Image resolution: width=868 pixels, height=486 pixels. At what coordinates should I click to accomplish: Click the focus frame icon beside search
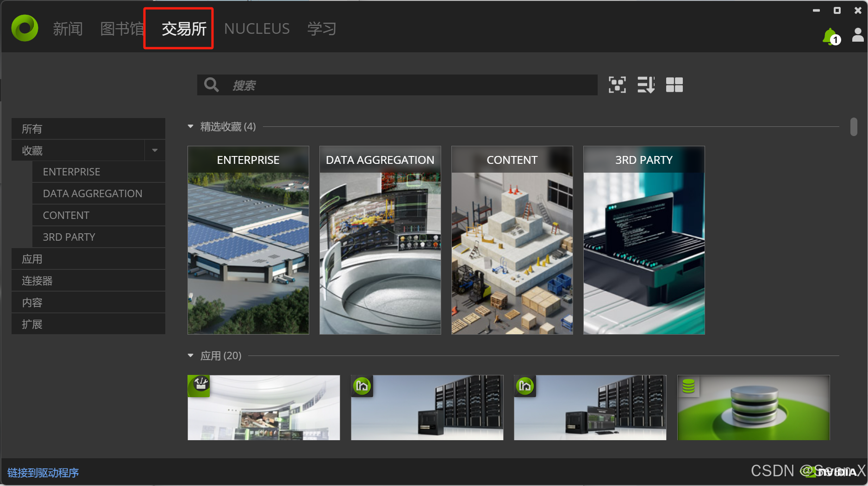[x=617, y=85]
